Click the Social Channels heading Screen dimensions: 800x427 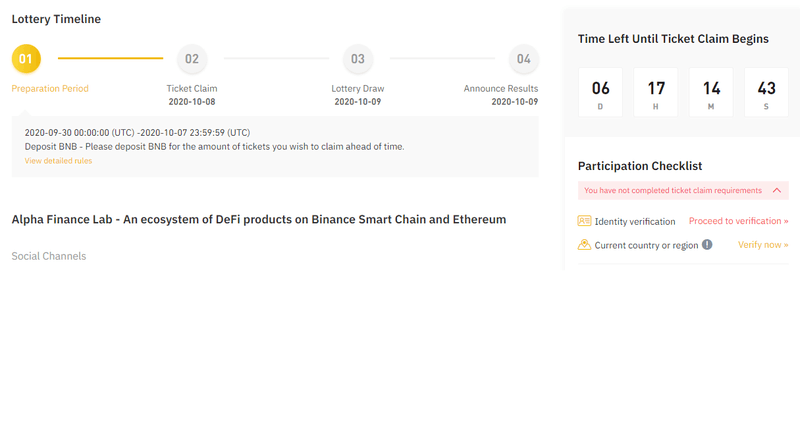49,256
